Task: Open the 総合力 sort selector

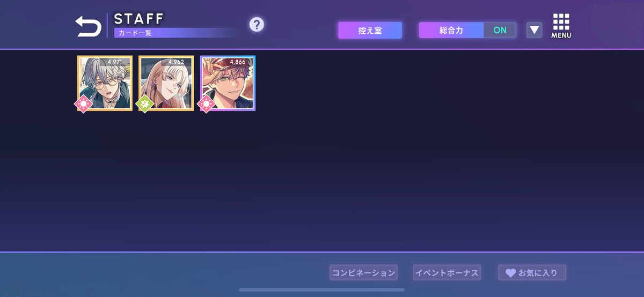Action: pyautogui.click(x=451, y=30)
